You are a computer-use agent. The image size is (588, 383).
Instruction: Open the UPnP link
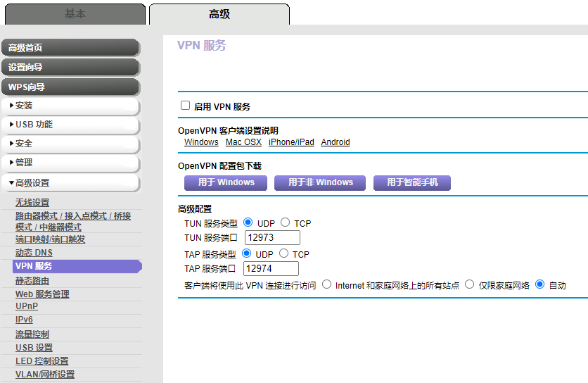[x=27, y=306]
